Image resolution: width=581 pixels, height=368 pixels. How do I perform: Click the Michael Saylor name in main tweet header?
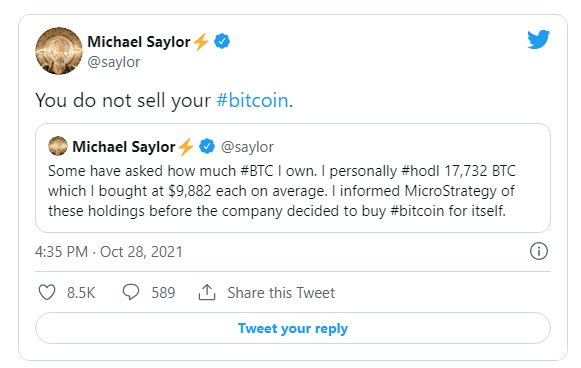(x=139, y=42)
